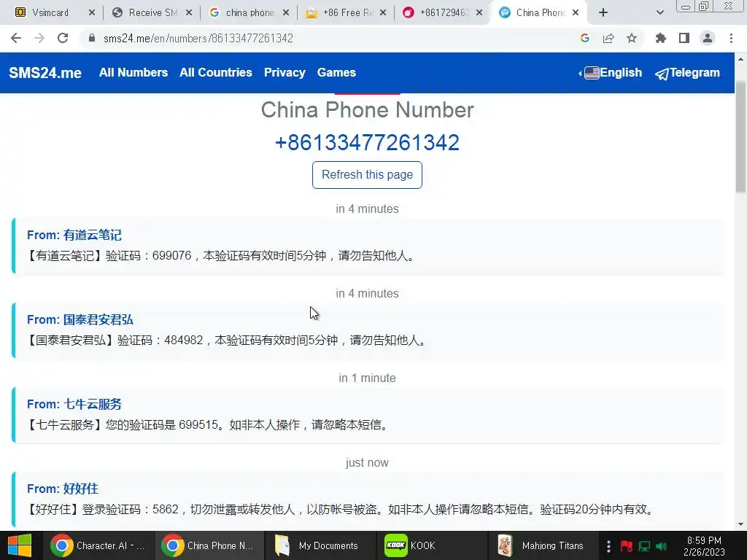Open the Windows Start button
The width and height of the screenshot is (747, 560).
20,545
